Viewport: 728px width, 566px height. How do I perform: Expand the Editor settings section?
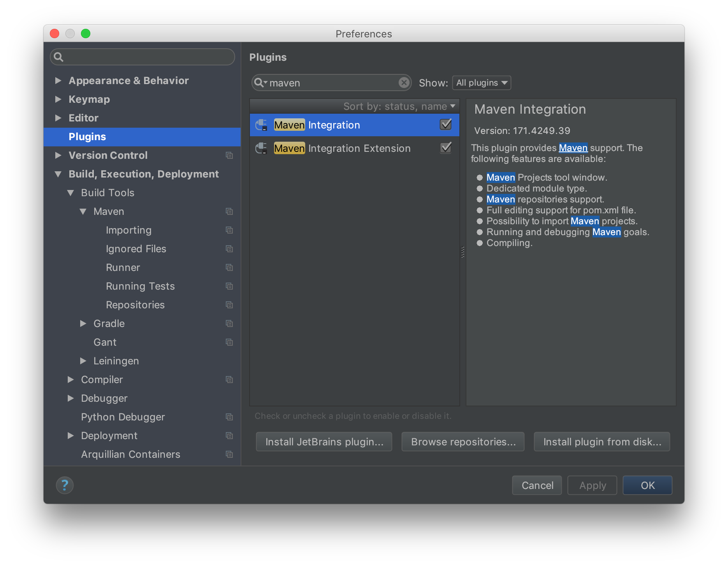pos(58,118)
